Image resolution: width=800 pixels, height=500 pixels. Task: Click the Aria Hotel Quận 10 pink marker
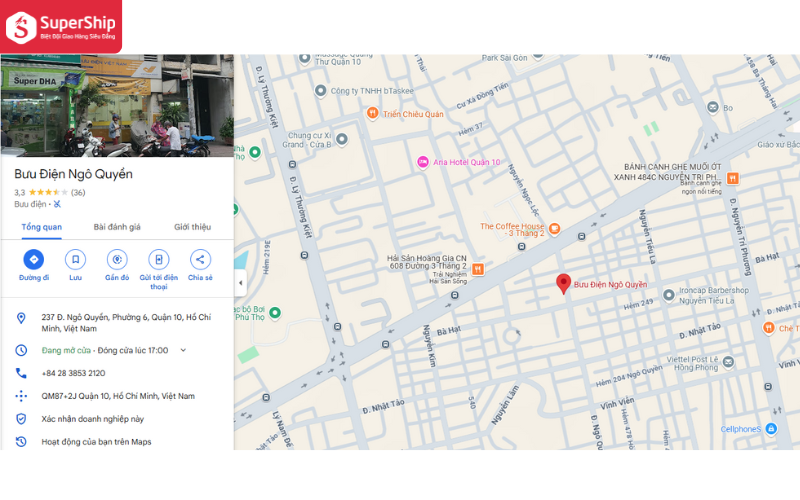tap(422, 162)
